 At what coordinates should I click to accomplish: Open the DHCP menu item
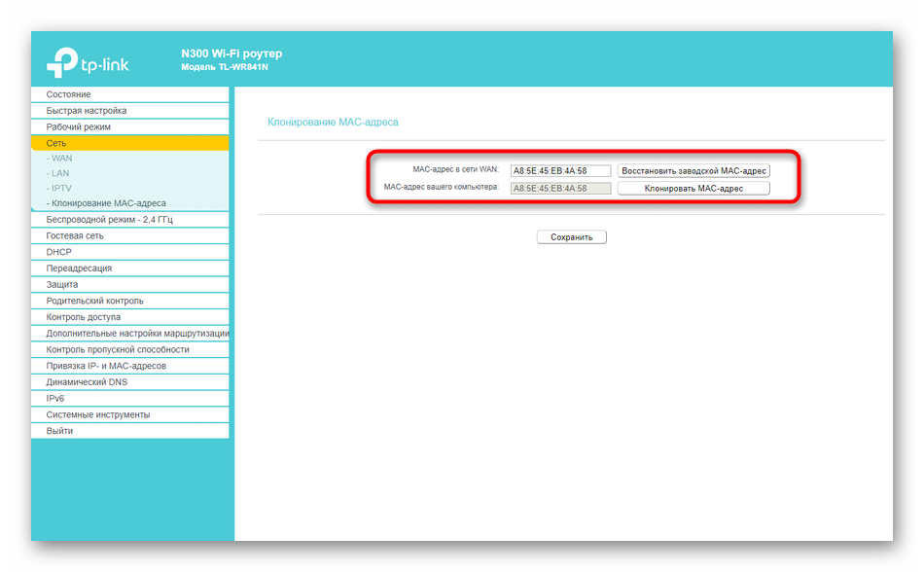pos(129,252)
